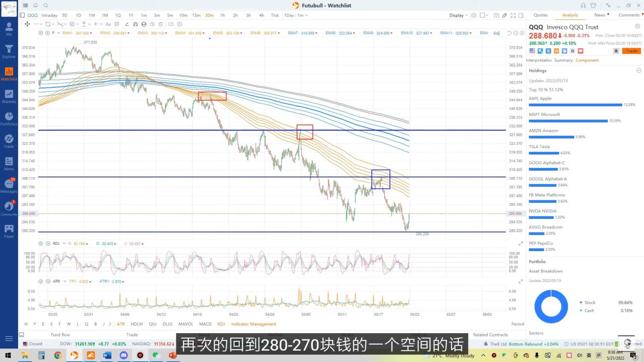Screen dimensions: 644x362
Task: Collapse the bottom panel toggle box
Action: pyautogui.click(x=22, y=335)
